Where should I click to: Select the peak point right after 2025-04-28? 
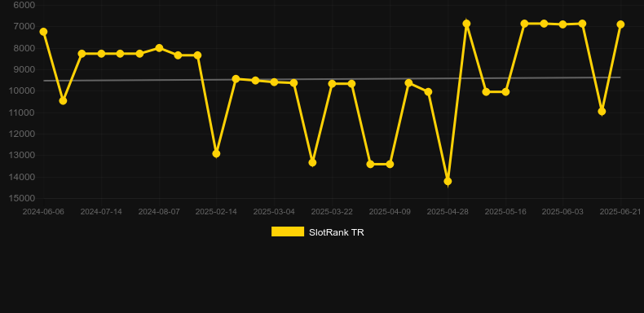click(x=466, y=24)
